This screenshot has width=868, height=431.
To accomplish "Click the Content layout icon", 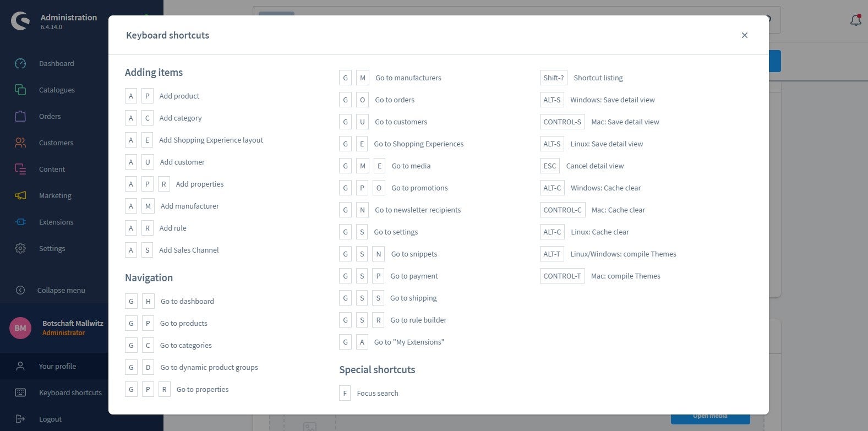I will (x=20, y=169).
